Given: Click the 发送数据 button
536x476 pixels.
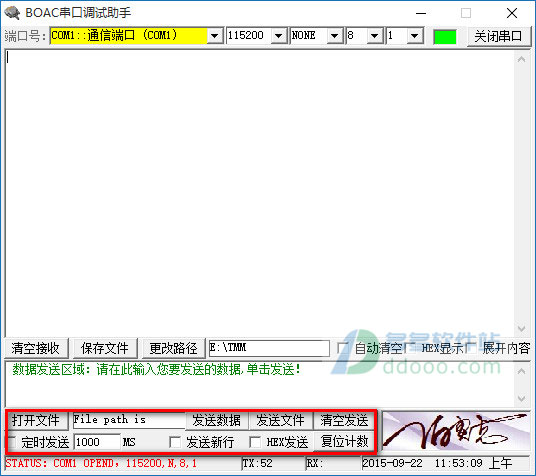Looking at the screenshot, I should pos(216,420).
